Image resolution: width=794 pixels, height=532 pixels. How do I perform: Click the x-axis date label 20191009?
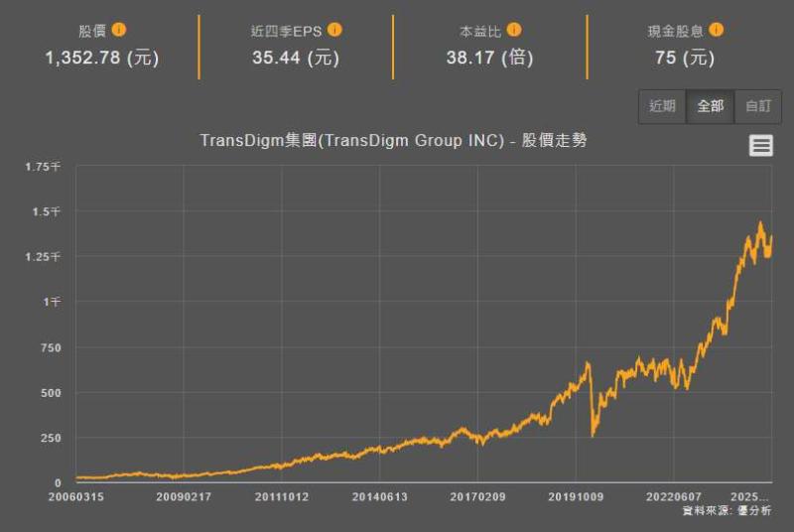(x=576, y=496)
